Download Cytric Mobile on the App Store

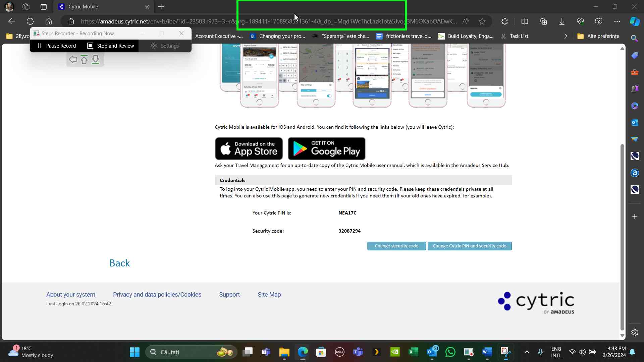(249, 148)
